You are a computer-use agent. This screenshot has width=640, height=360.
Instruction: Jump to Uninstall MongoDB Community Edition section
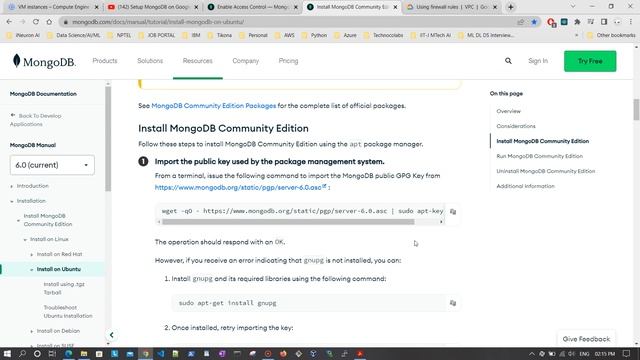click(546, 171)
